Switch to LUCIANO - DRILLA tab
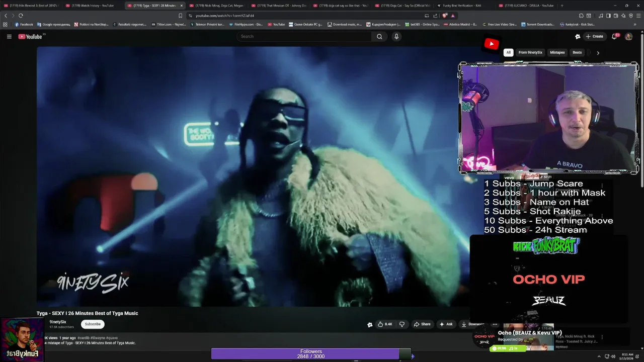 point(527,6)
